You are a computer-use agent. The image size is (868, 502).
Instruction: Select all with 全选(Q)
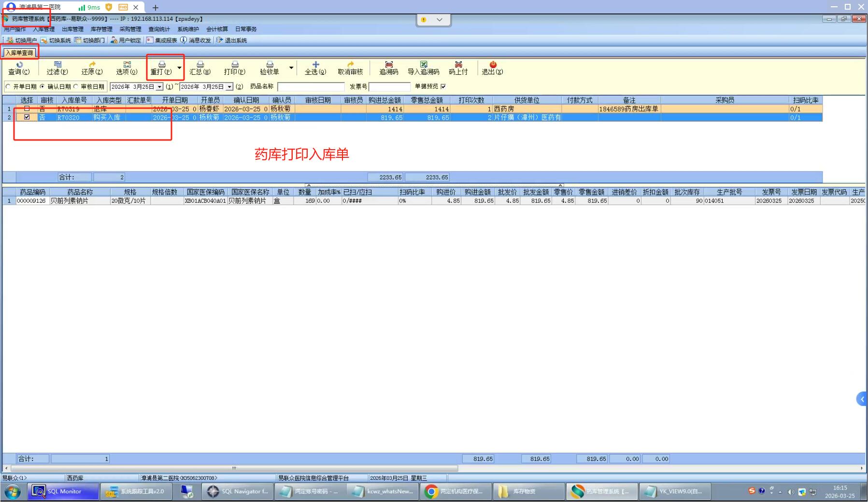pyautogui.click(x=315, y=68)
